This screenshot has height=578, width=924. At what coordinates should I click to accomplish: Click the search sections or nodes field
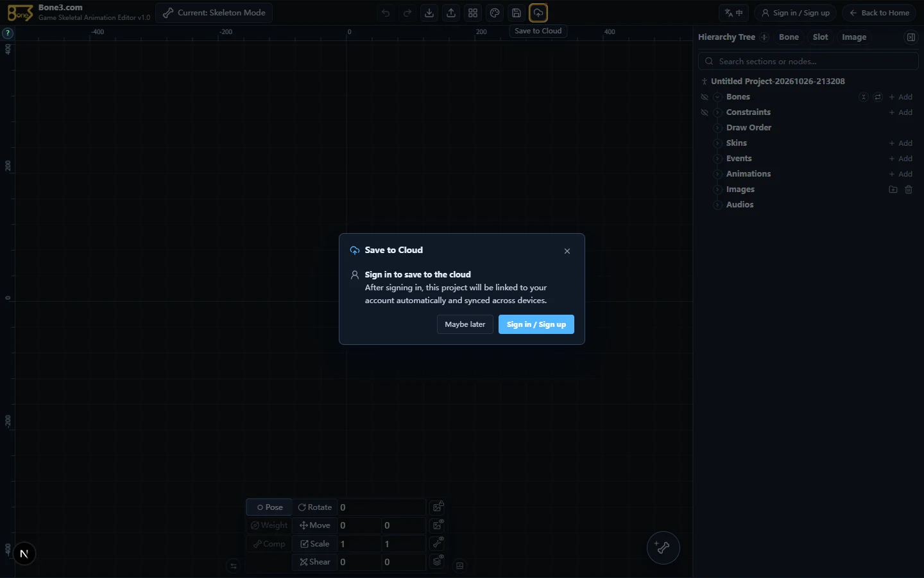[x=809, y=62]
